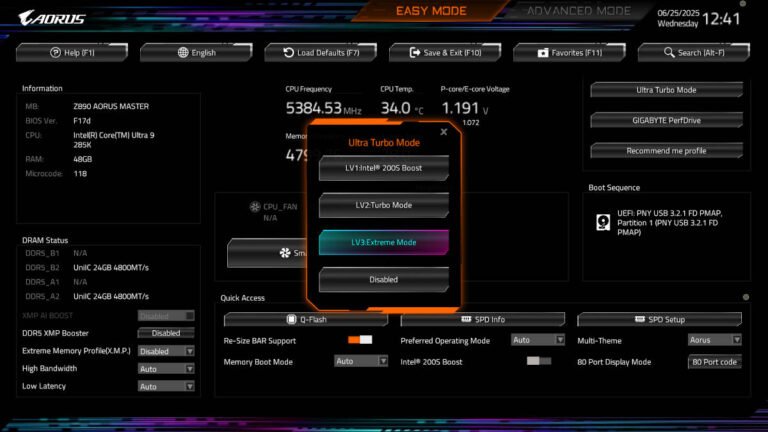Click the Help question mark icon
The width and height of the screenshot is (768, 432).
(x=55, y=52)
